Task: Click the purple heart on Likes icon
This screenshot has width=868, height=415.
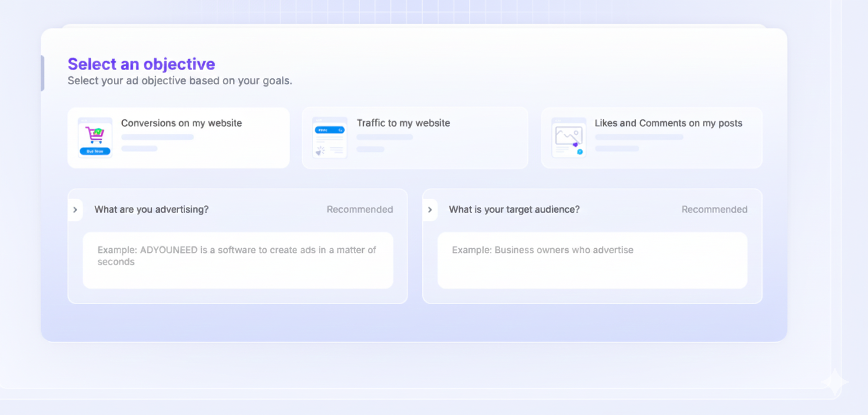Action: [576, 144]
